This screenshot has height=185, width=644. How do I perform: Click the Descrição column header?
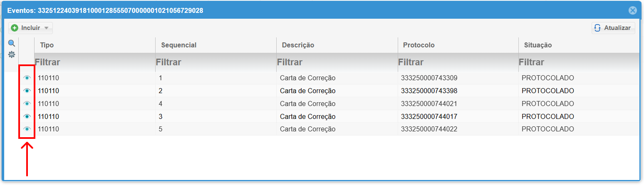pyautogui.click(x=298, y=45)
